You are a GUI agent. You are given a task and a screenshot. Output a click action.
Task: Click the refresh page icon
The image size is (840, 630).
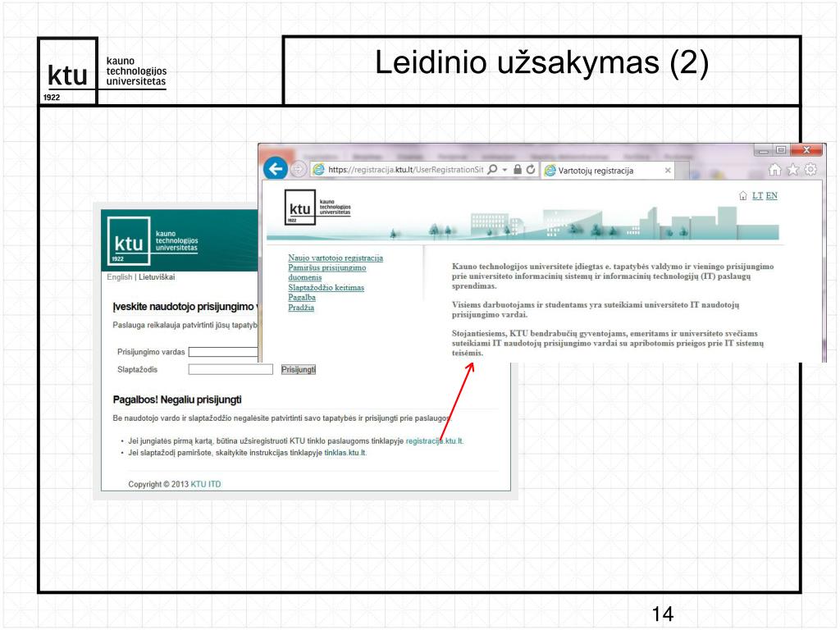tap(531, 169)
